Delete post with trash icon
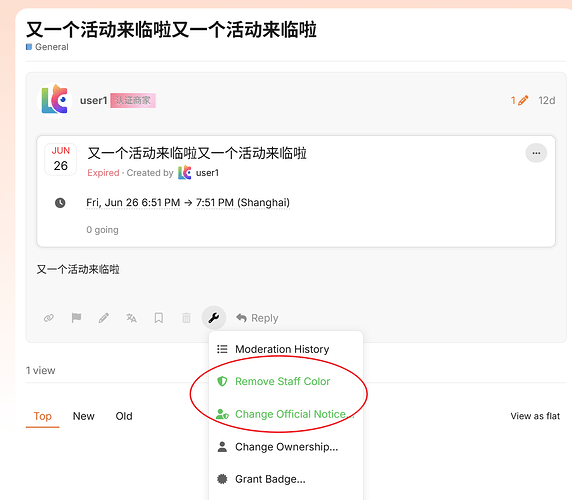The width and height of the screenshot is (572, 500). coord(186,318)
